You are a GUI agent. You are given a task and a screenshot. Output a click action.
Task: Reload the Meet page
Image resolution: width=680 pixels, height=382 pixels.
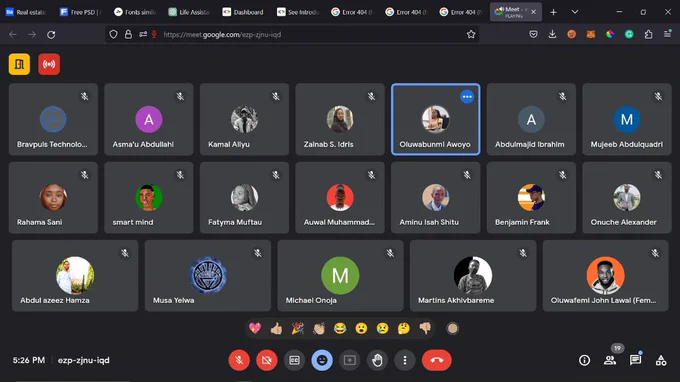click(51, 34)
